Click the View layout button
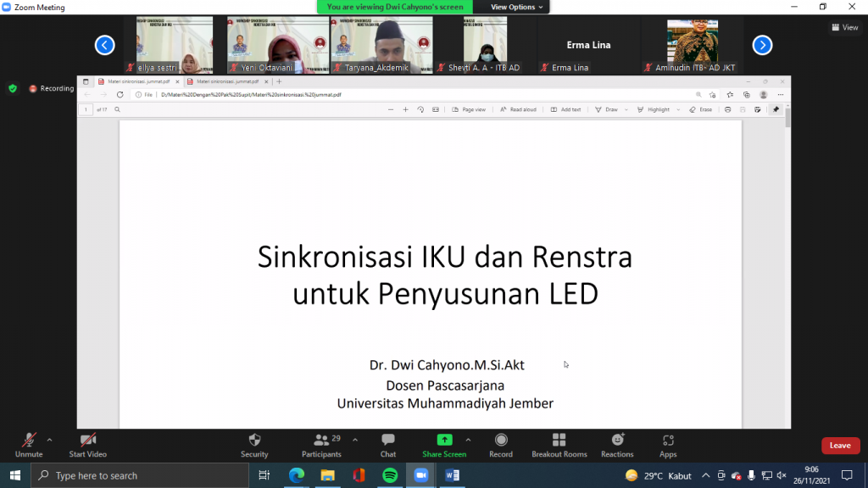 (845, 27)
